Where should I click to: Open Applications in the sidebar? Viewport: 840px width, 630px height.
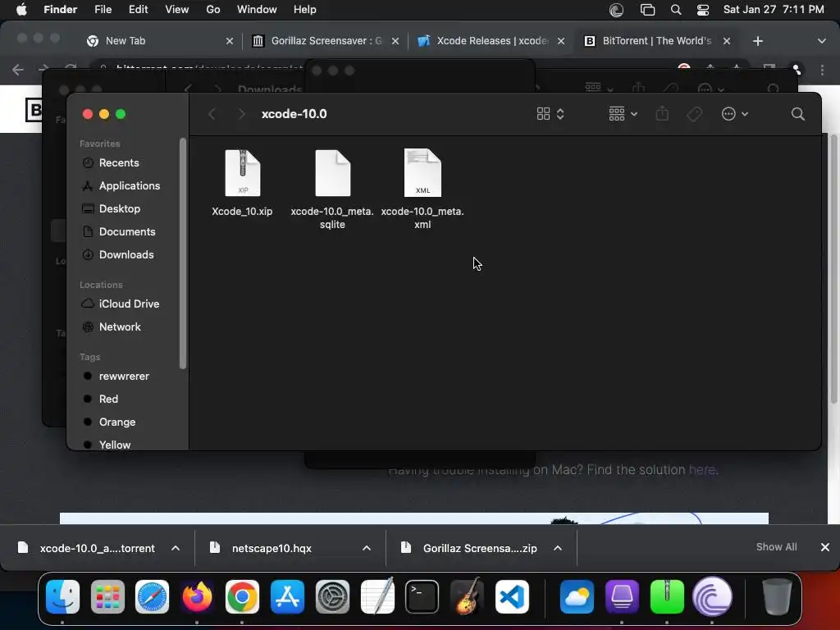[x=129, y=186]
